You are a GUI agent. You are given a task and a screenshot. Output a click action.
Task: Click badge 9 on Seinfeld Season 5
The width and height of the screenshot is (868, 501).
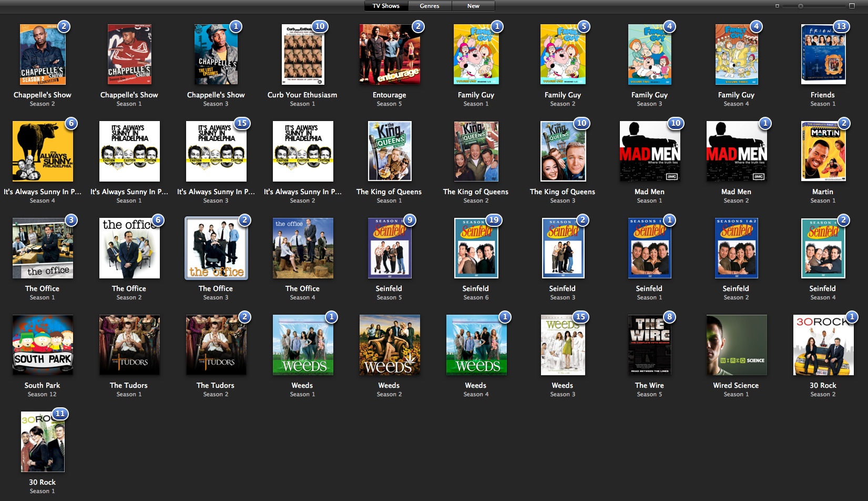coord(410,220)
